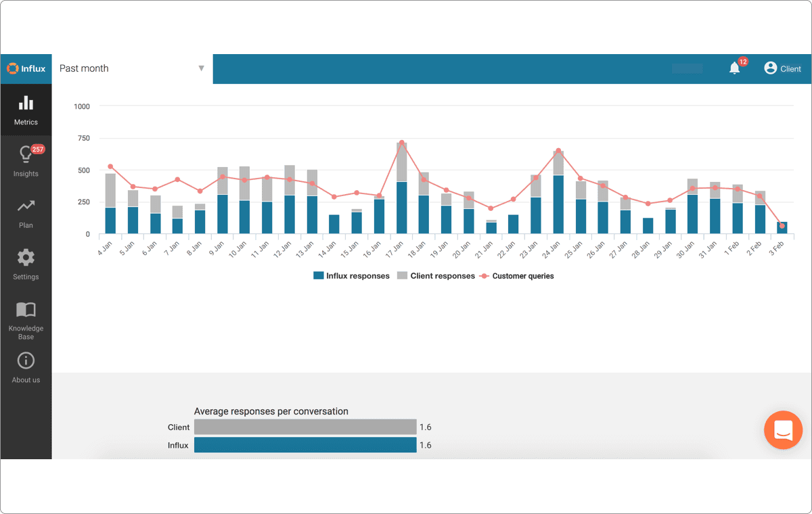Click the '750' y-axis label

[83, 138]
